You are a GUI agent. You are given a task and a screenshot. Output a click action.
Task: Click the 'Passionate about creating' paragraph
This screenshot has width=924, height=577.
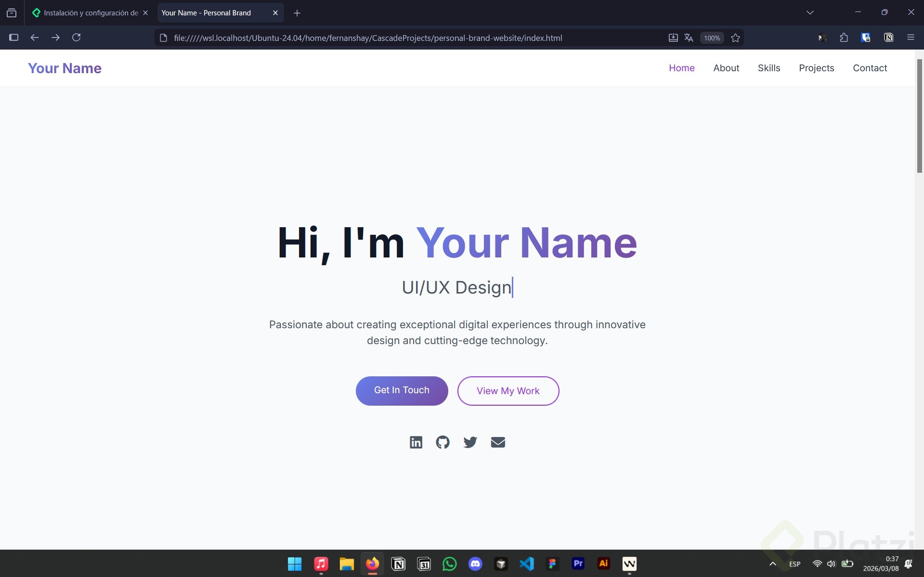(x=457, y=333)
